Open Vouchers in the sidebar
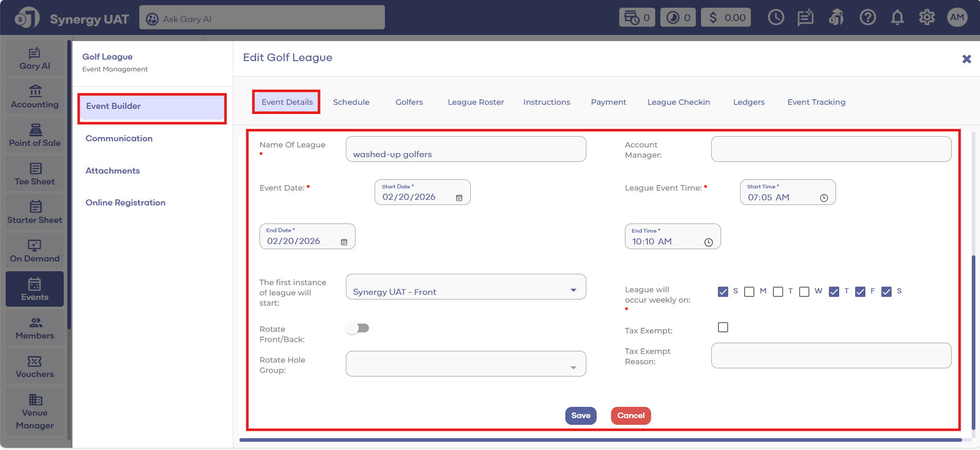Viewport: 980px width, 450px height. point(34,367)
